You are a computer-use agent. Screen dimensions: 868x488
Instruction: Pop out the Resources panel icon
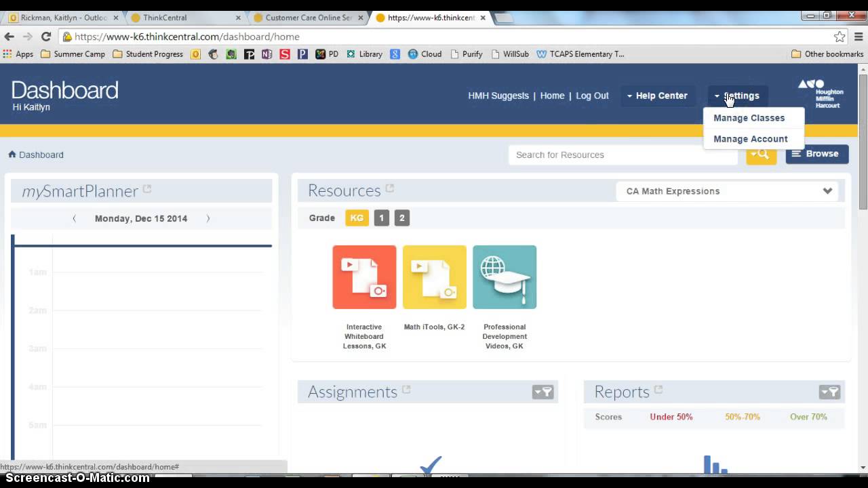[390, 188]
